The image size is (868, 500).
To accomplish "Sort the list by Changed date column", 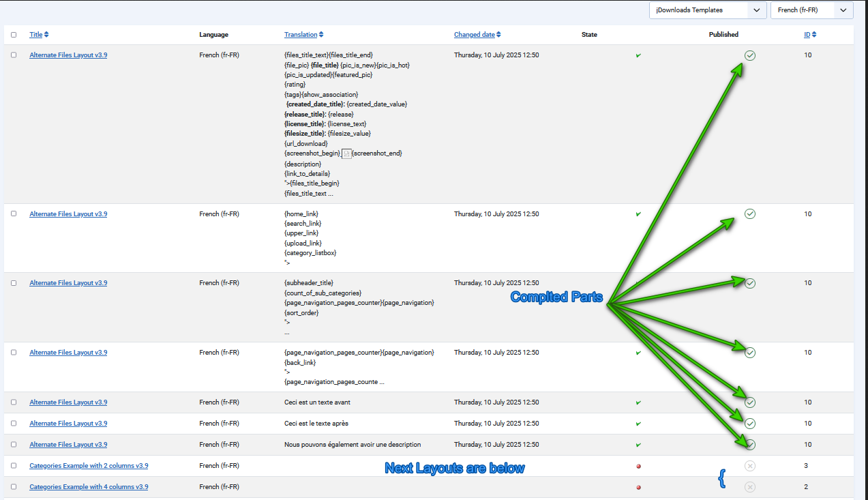I will click(477, 35).
